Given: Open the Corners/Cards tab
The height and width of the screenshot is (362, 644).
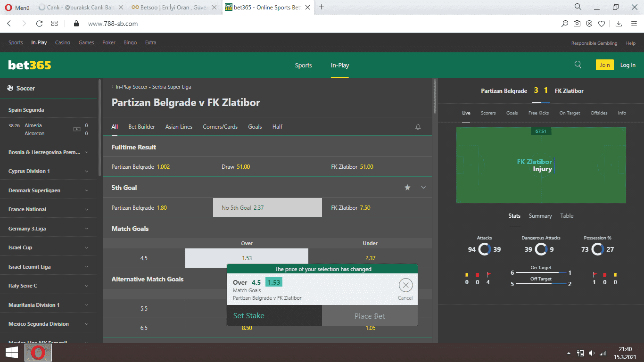Looking at the screenshot, I should (220, 127).
